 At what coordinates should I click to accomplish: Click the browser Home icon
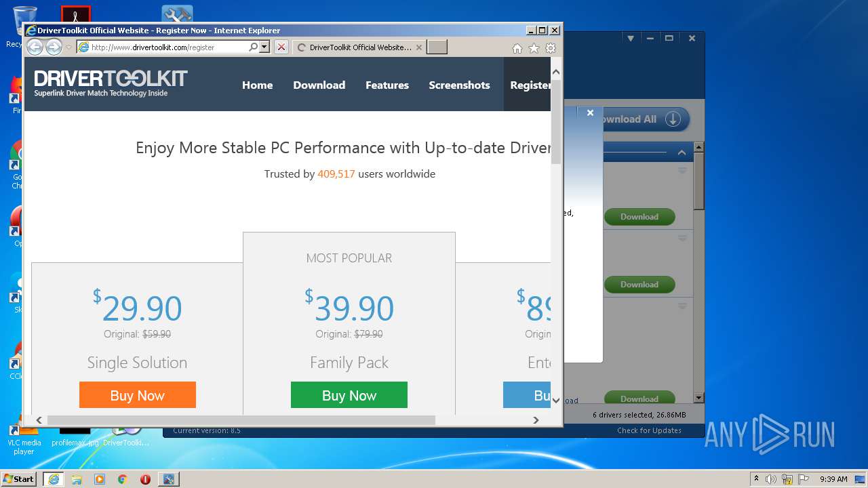(517, 48)
